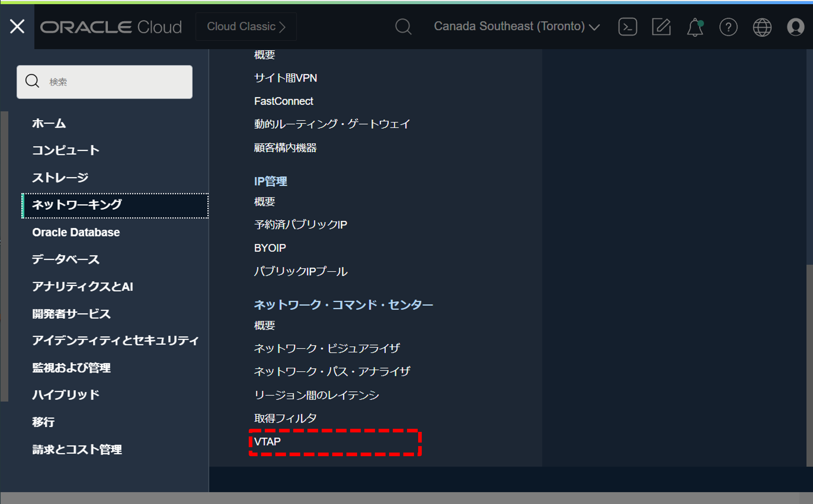Open the language globe icon

pos(763,27)
